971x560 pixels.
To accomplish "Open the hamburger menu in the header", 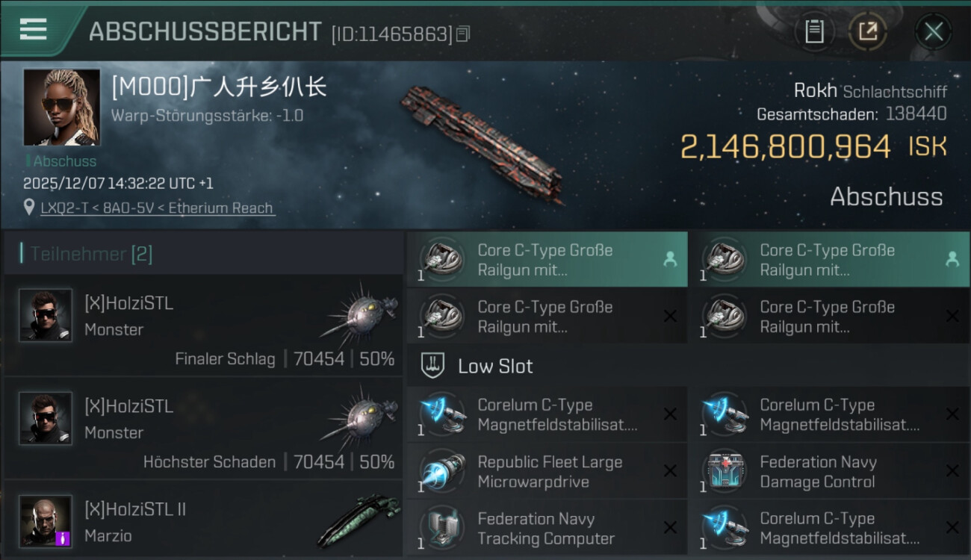I will [33, 30].
